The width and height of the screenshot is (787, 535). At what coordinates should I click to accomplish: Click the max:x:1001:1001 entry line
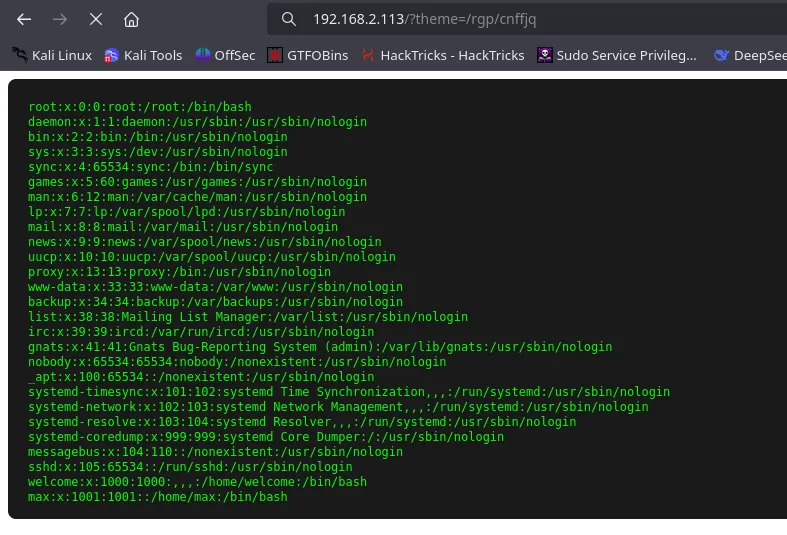tap(157, 497)
